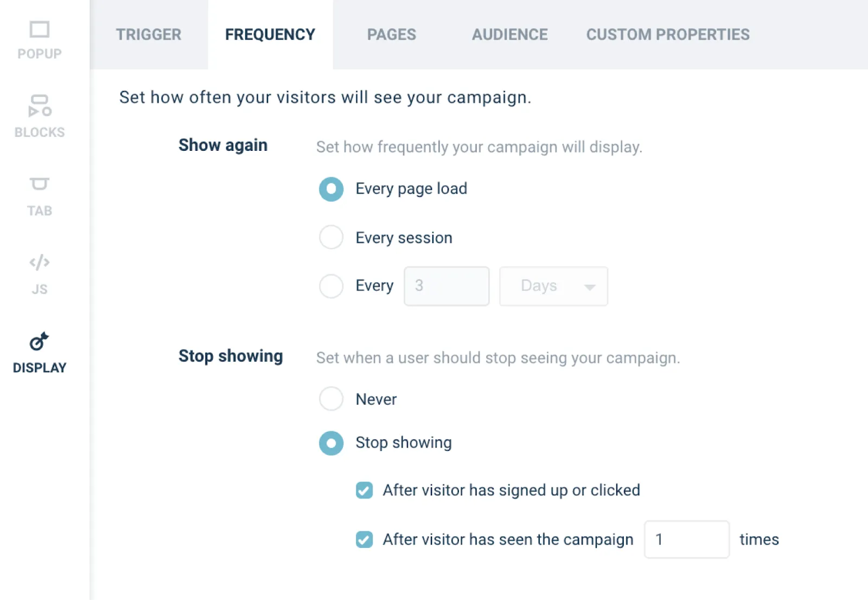
Task: Select the Display target icon
Action: coord(39,342)
